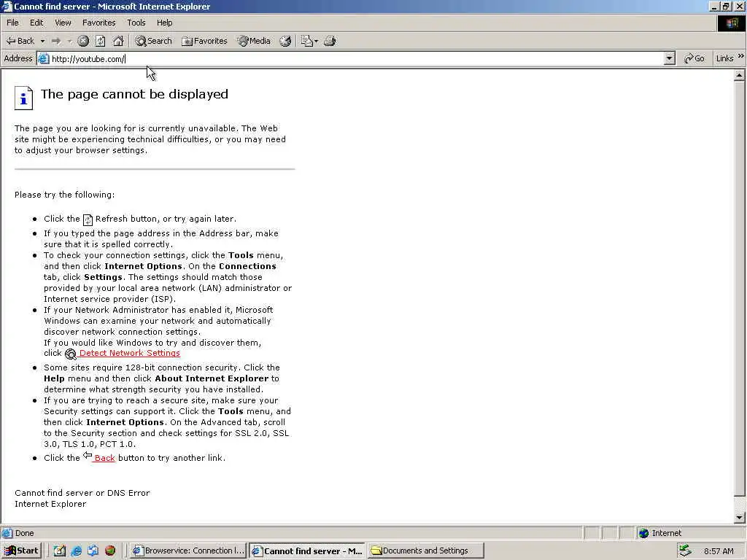Screen dimensions: 747x560
Task: Click the Refresh icon inside the page text
Action: [x=88, y=219]
